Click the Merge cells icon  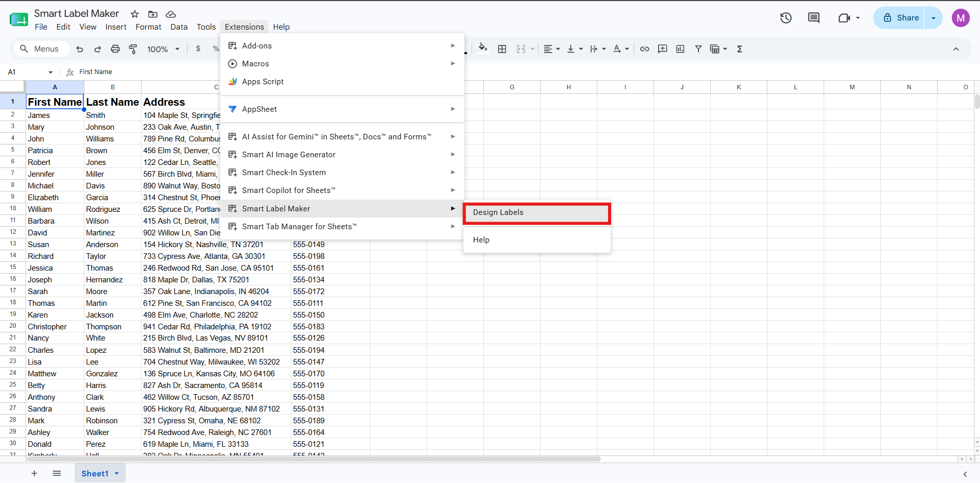point(521,49)
